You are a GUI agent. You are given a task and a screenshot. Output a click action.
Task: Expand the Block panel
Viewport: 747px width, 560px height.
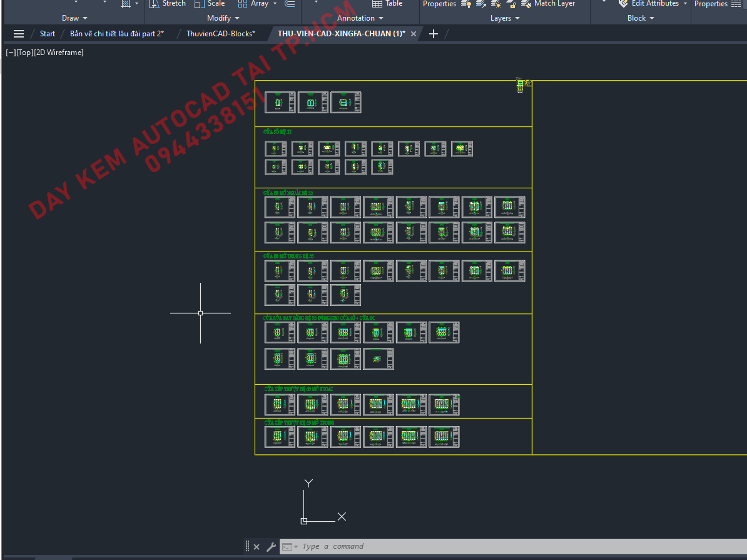pyautogui.click(x=641, y=18)
